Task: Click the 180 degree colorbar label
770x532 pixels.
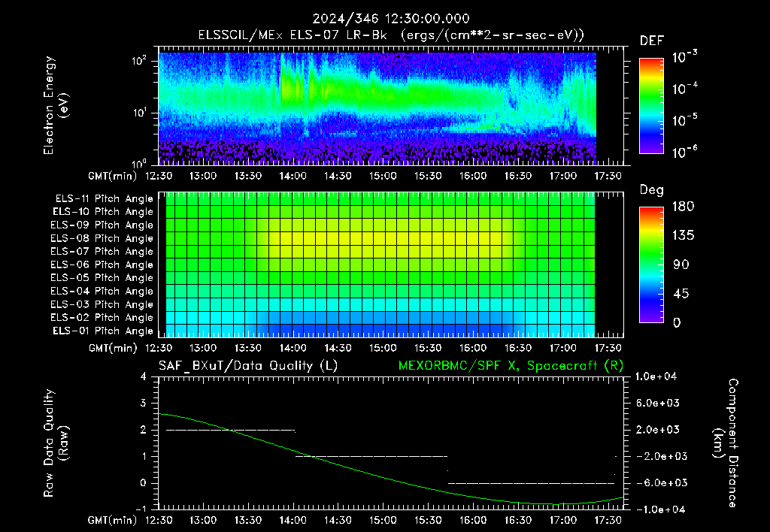Action: 683,206
